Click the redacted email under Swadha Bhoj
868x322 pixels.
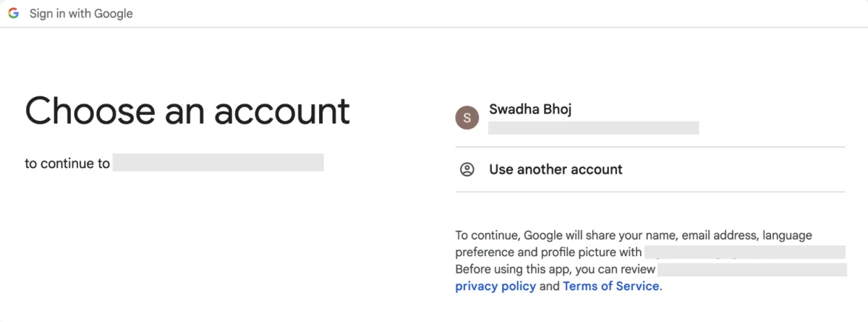(x=593, y=128)
